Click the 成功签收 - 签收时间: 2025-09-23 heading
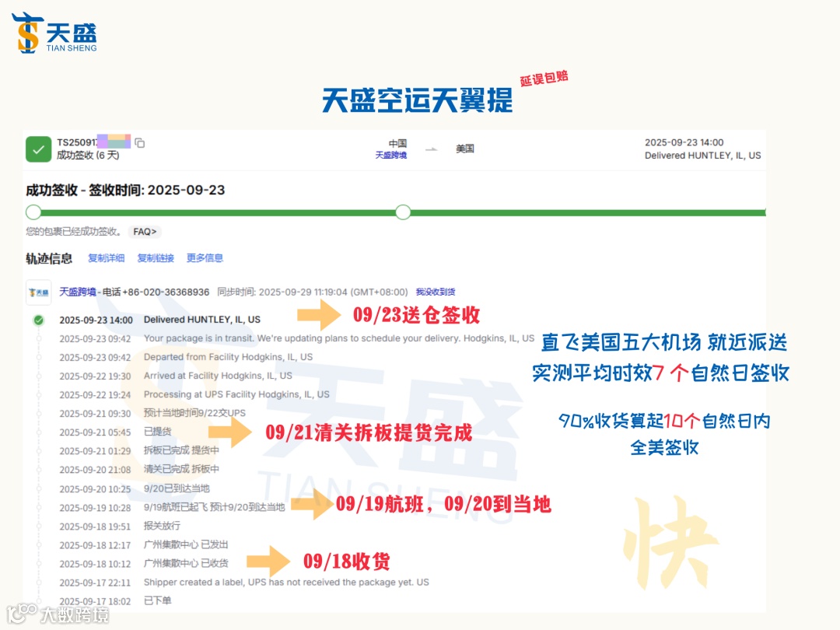This screenshot has width=840, height=630. 125,191
